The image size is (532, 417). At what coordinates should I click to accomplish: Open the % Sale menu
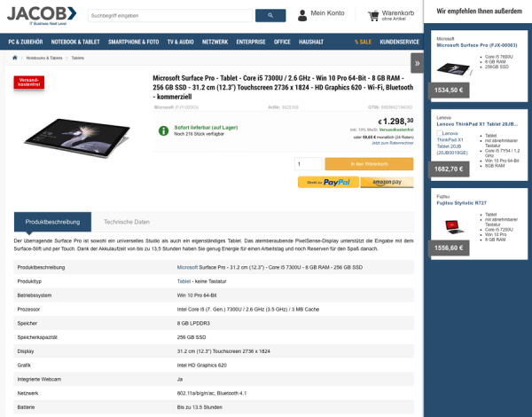pyautogui.click(x=363, y=42)
